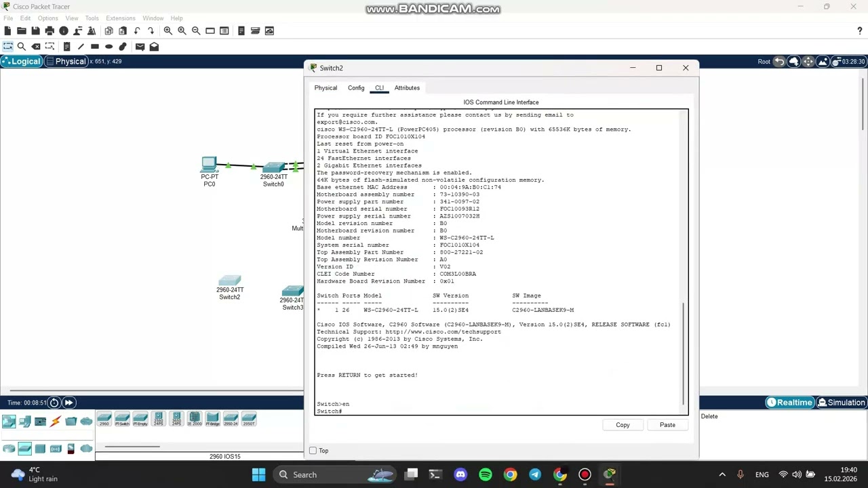Image resolution: width=868 pixels, height=488 pixels.
Task: Save the network with floppy icon
Action: coord(35,30)
